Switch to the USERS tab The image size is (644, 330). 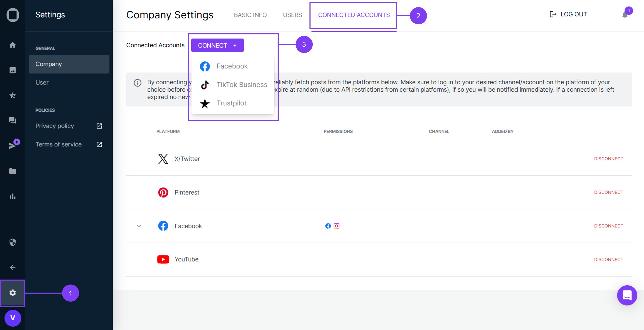[x=292, y=15]
